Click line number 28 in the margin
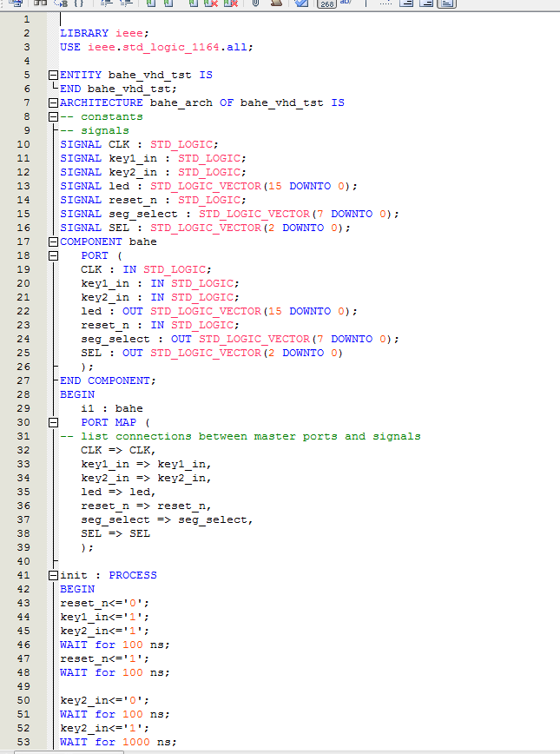 tap(23, 394)
